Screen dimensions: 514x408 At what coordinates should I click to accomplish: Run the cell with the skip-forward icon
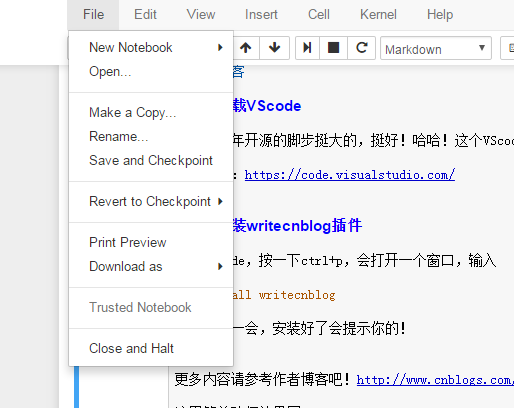(307, 48)
